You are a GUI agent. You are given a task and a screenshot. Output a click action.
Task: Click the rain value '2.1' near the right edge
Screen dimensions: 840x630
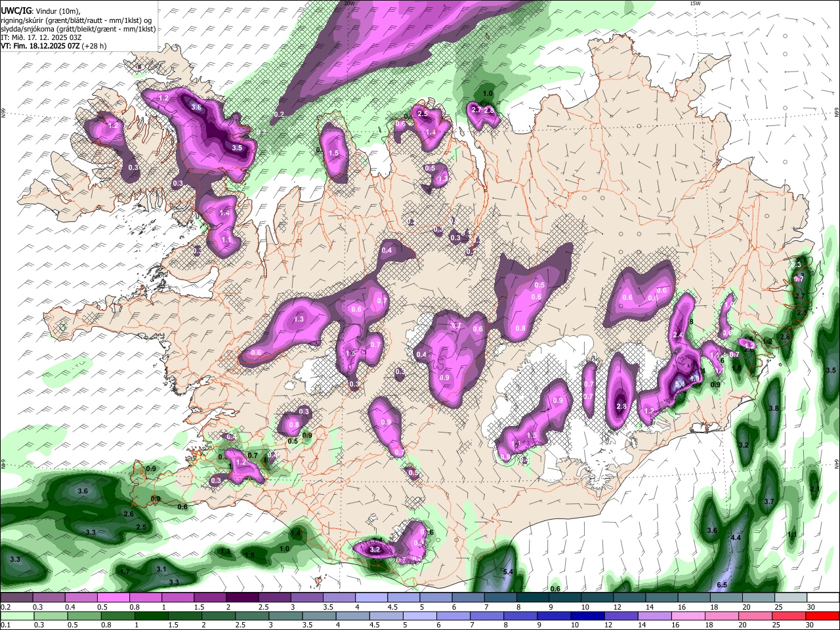(814, 489)
